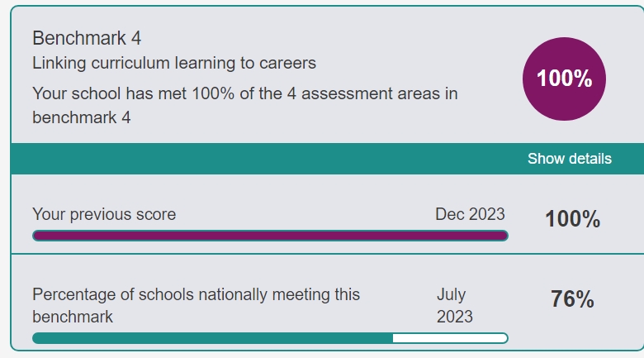The height and width of the screenshot is (358, 644).
Task: Click Linking curriculum learning to careers subtitle
Action: click(174, 64)
